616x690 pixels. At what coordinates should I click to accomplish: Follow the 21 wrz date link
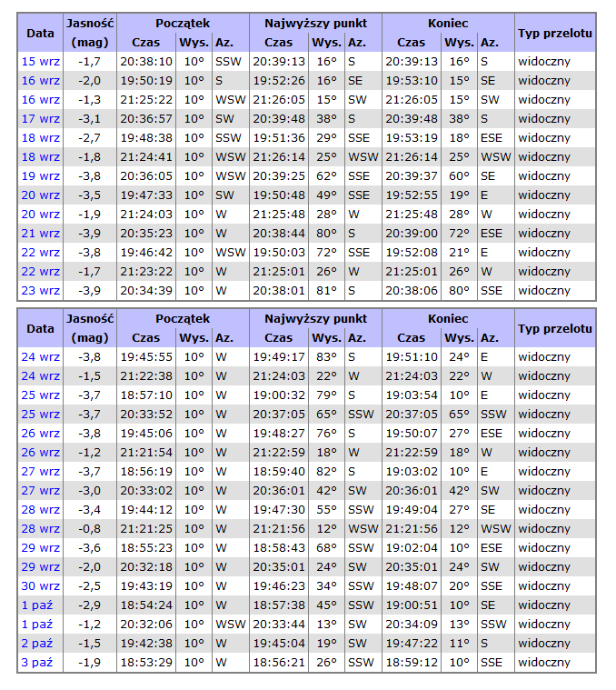[41, 234]
